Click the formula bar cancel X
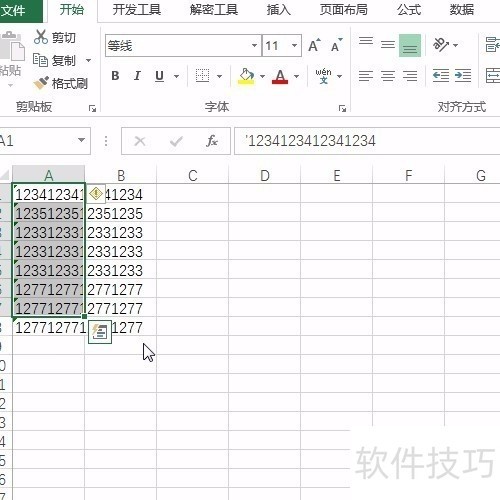 (x=140, y=141)
